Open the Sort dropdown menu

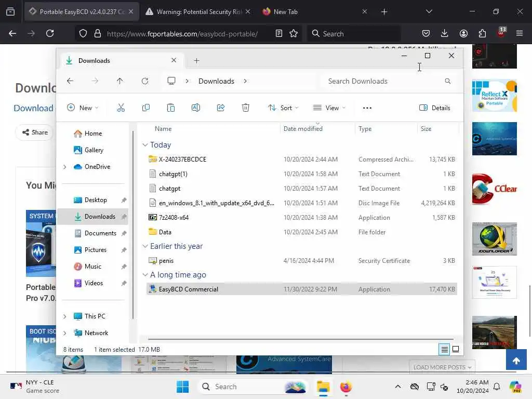pyautogui.click(x=283, y=108)
